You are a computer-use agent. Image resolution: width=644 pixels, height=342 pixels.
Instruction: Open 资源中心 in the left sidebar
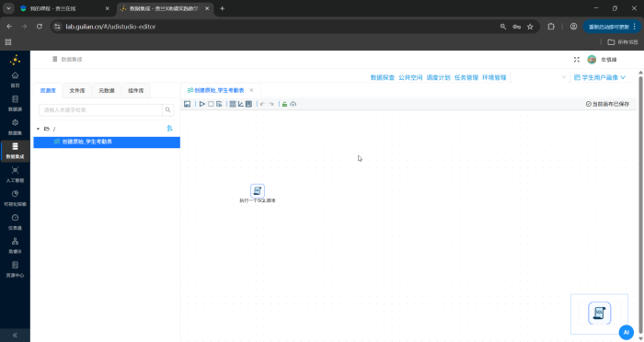16,269
